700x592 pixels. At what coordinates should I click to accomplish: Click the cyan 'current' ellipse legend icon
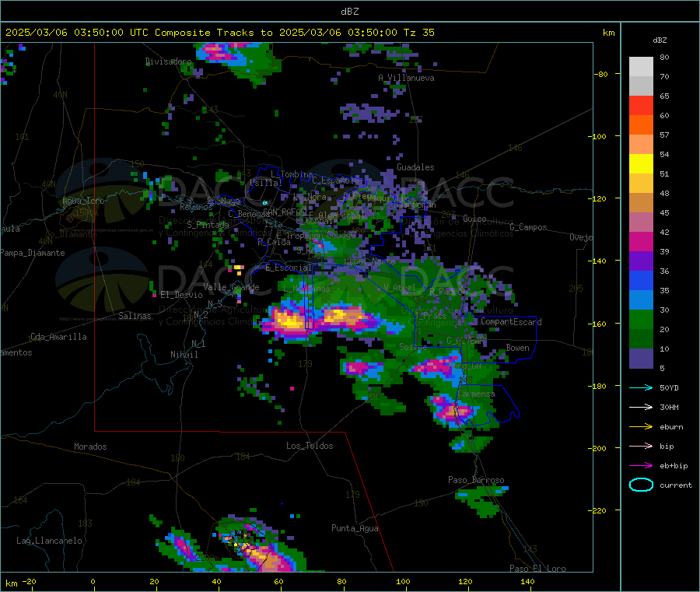[x=641, y=485]
